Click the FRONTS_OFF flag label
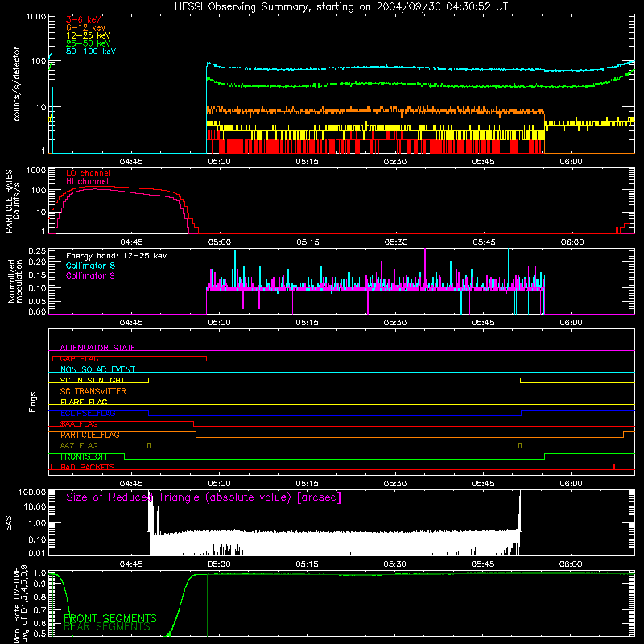This screenshot has height=644, width=644. [85, 456]
